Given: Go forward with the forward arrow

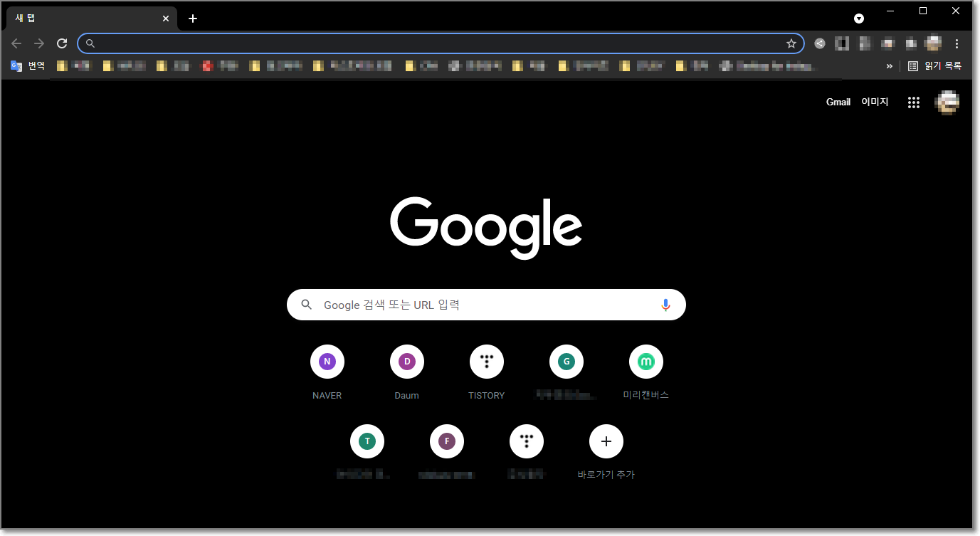Looking at the screenshot, I should [39, 43].
